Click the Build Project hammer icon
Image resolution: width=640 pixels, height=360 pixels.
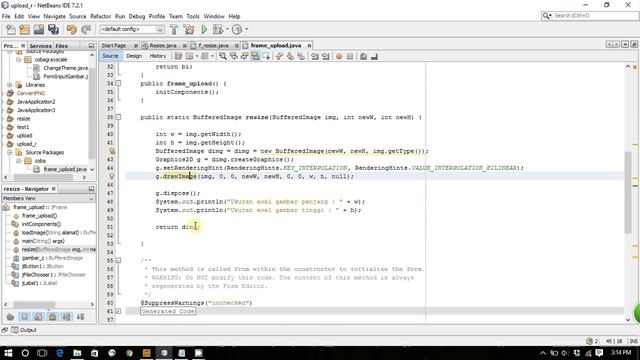click(174, 29)
